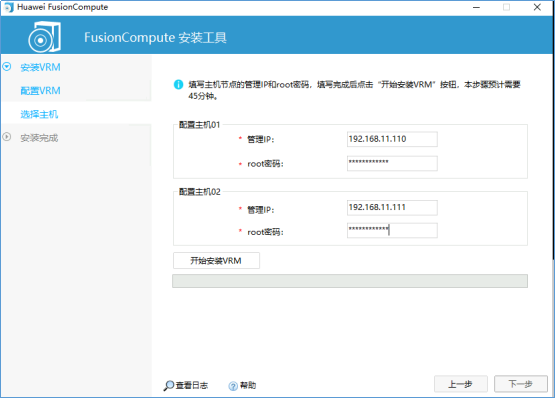Collapse the 安装VRM step arrow icon
The image size is (556, 398).
pyautogui.click(x=7, y=66)
